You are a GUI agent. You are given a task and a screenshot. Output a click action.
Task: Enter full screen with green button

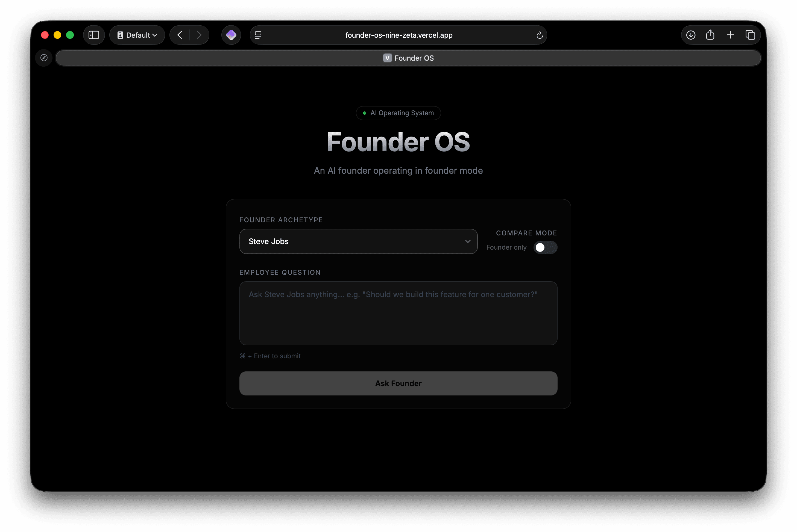(70, 35)
